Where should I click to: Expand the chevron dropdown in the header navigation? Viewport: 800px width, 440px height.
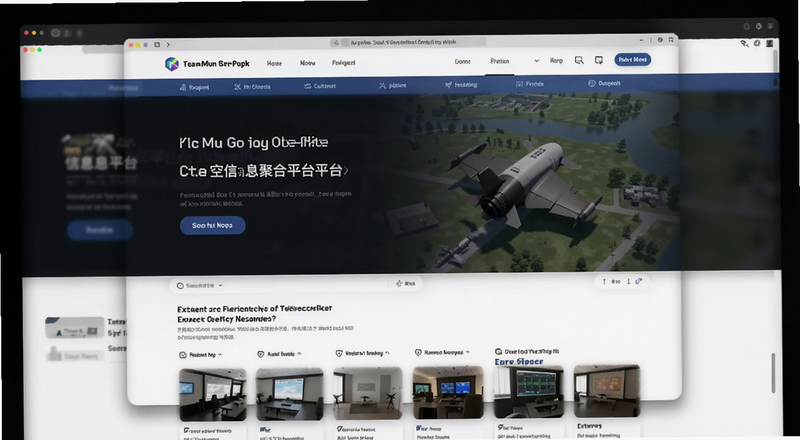point(536,61)
